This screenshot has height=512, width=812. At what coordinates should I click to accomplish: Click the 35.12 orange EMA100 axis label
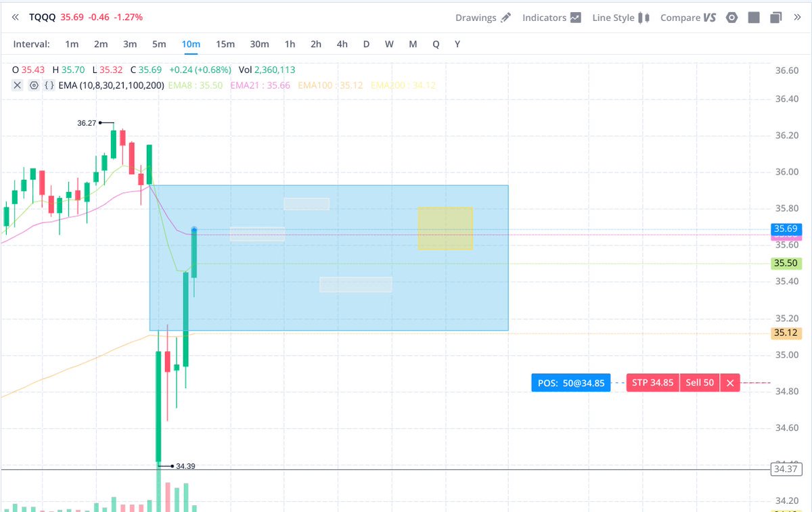click(786, 333)
